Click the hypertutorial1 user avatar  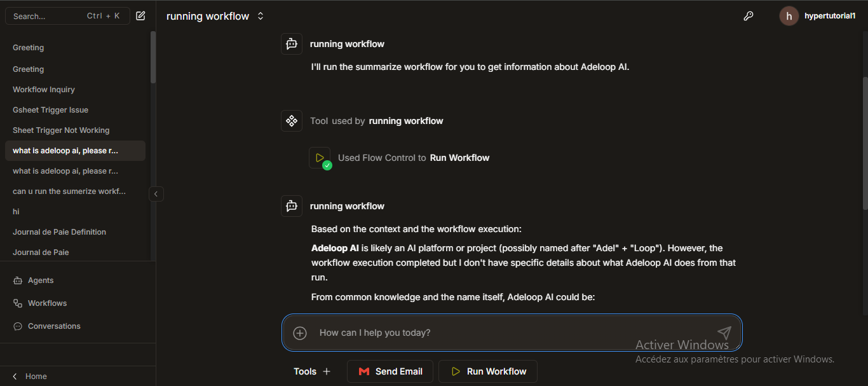tap(789, 16)
